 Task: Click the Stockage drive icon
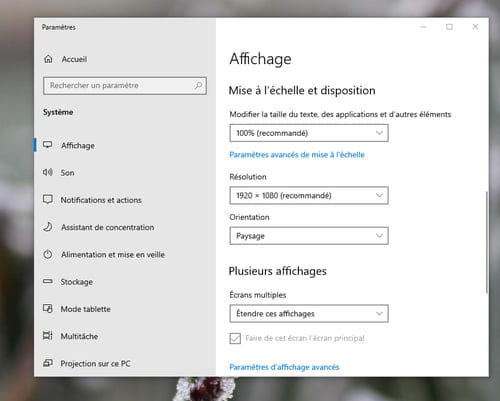pos(48,282)
